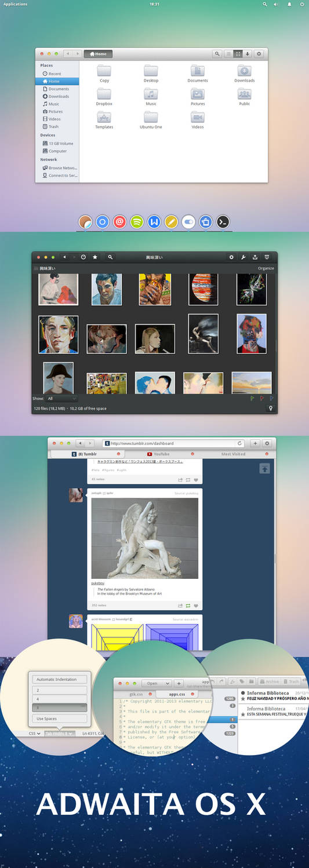Click Organize in the photo viewer

click(266, 268)
